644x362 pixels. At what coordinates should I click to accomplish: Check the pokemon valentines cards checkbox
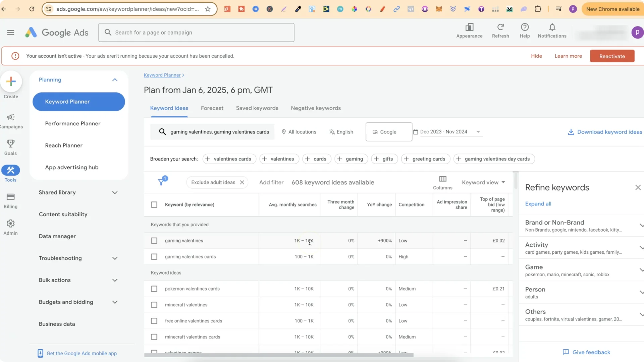coord(154,289)
